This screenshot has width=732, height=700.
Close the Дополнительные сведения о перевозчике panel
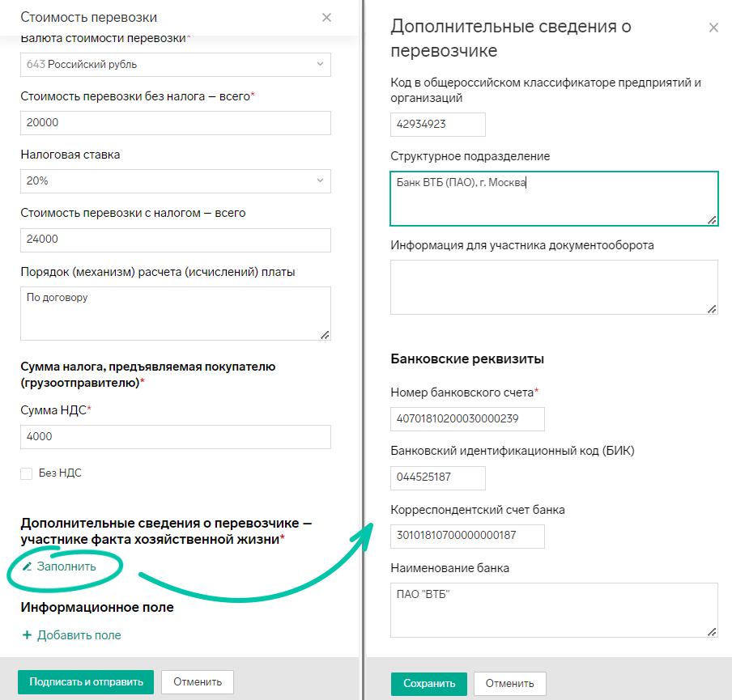[713, 28]
